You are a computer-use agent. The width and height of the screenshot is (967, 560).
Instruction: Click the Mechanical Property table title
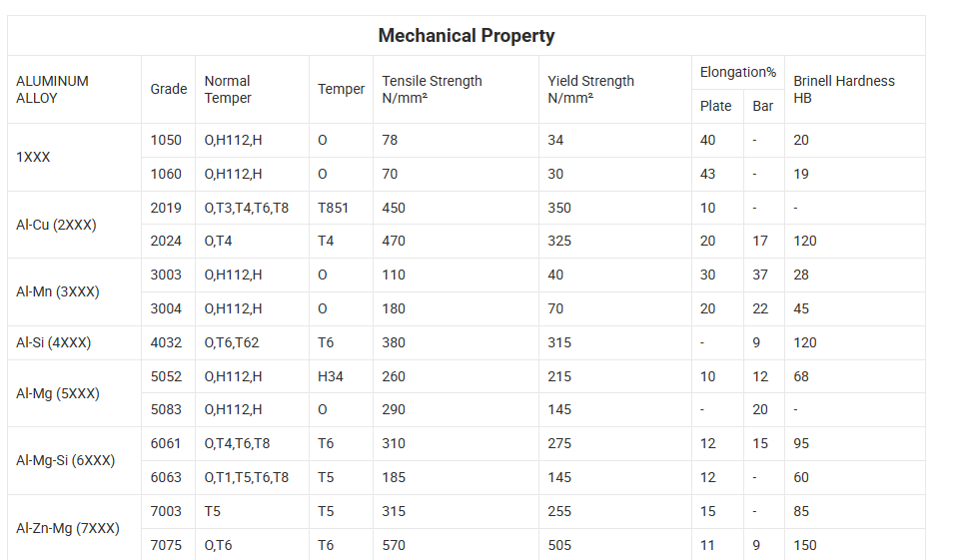[466, 36]
